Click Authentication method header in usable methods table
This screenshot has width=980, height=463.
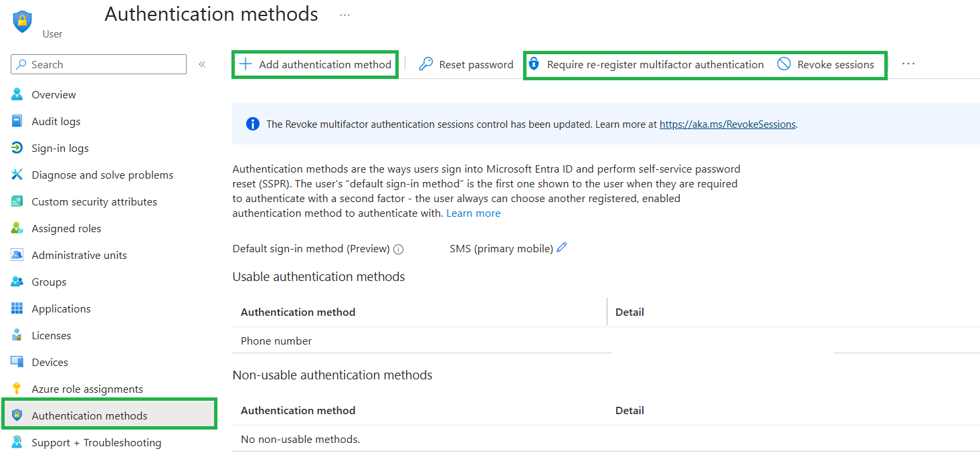click(x=298, y=312)
